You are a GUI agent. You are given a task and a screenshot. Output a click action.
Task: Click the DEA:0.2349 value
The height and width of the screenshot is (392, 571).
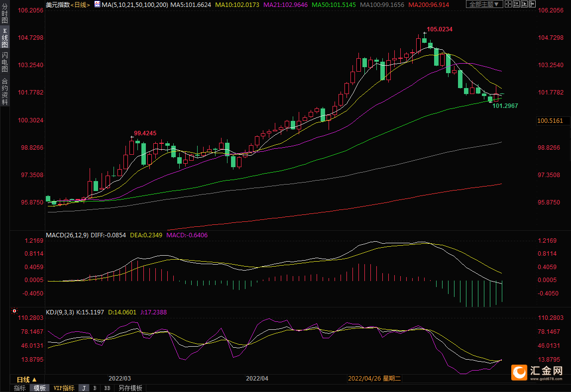point(146,235)
